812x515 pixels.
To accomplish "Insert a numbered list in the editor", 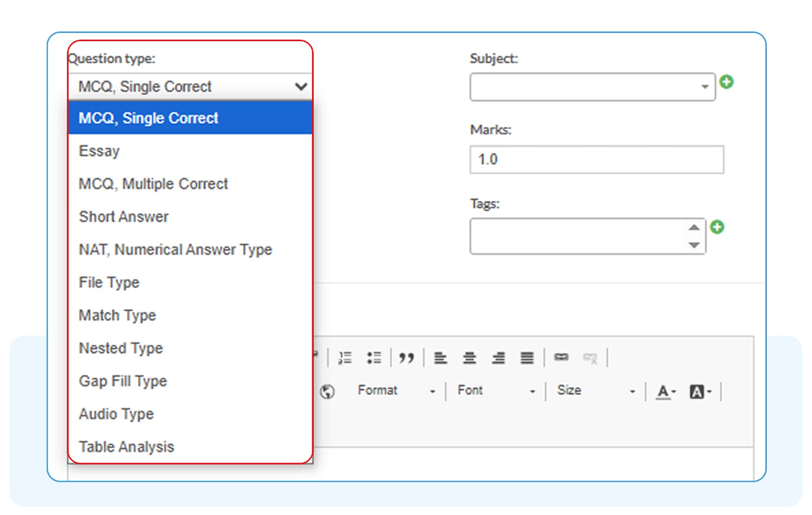I will [x=345, y=357].
